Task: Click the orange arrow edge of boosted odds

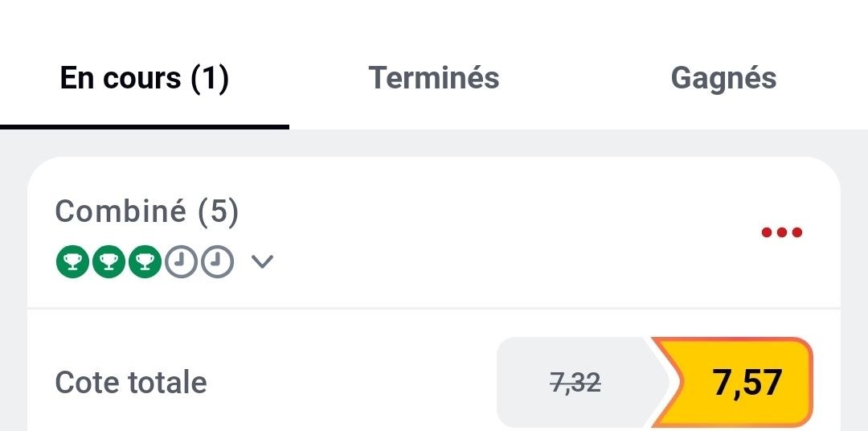Action: [x=662, y=382]
